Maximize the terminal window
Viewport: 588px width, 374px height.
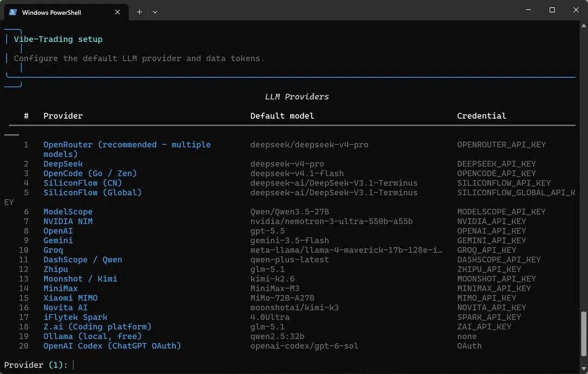pyautogui.click(x=552, y=10)
